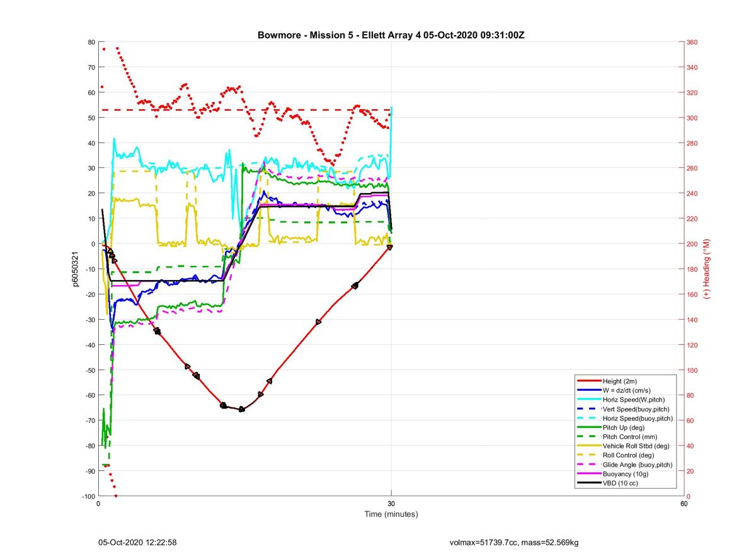Image resolution: width=756 pixels, height=558 pixels.
Task: Select the left-axis tick label '50'
Action: [92, 118]
